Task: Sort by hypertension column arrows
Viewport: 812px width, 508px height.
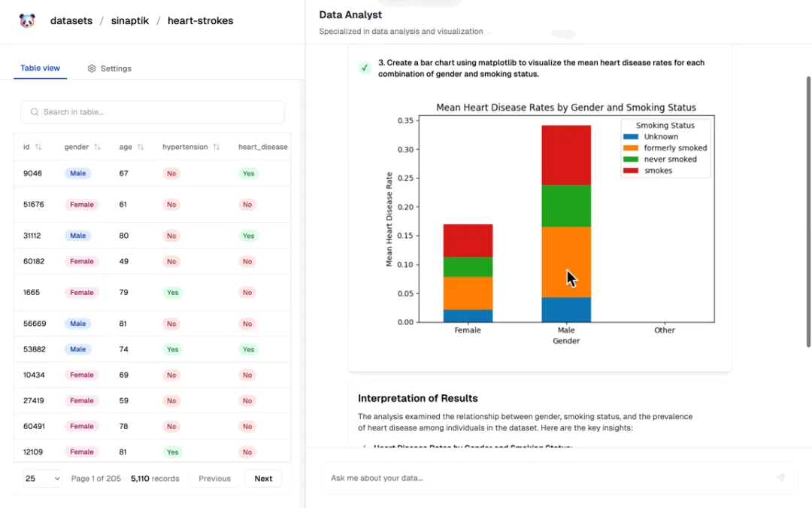Action: (x=217, y=148)
